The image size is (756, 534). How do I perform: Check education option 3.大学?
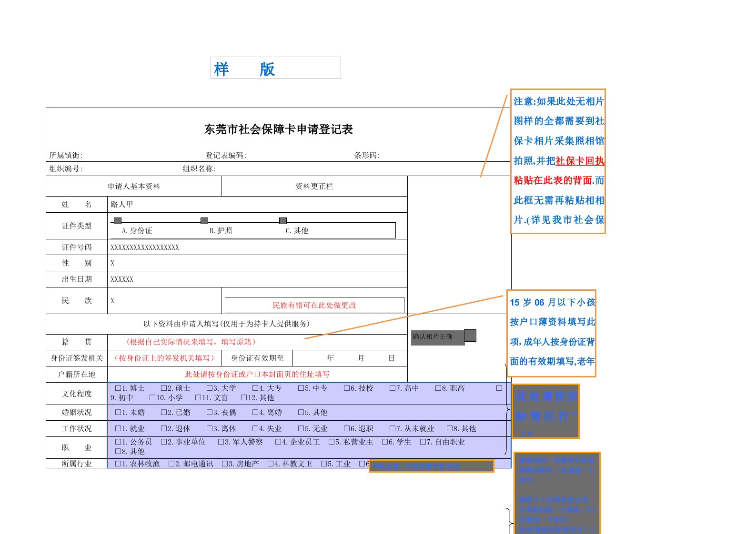[x=210, y=388]
